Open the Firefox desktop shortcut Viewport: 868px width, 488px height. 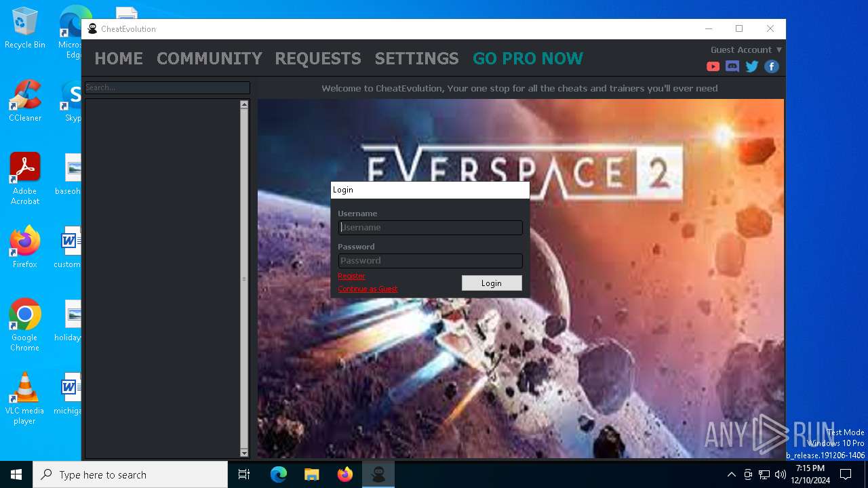24,248
